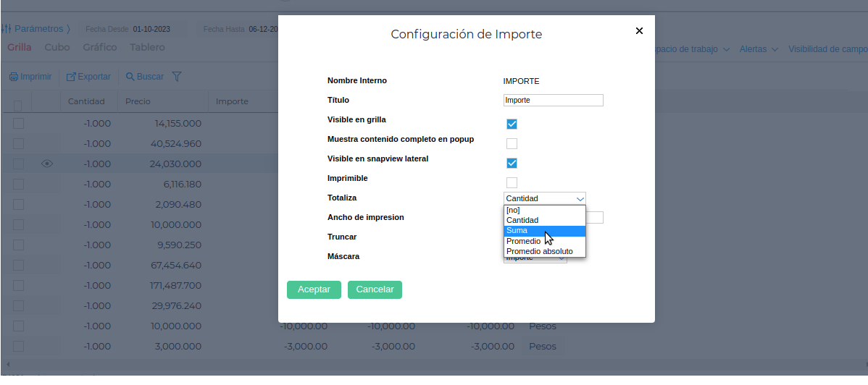The height and width of the screenshot is (385, 868).
Task: Choose Cantidad option in Totaliza list
Action: point(545,220)
